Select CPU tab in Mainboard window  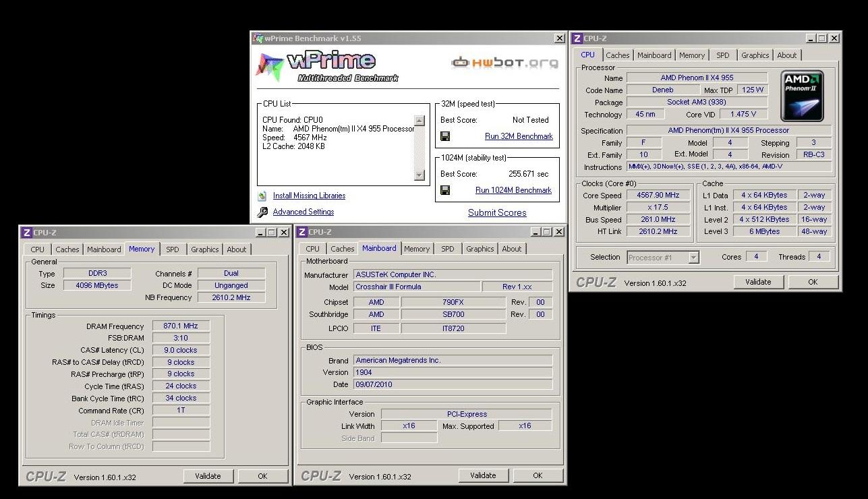312,249
